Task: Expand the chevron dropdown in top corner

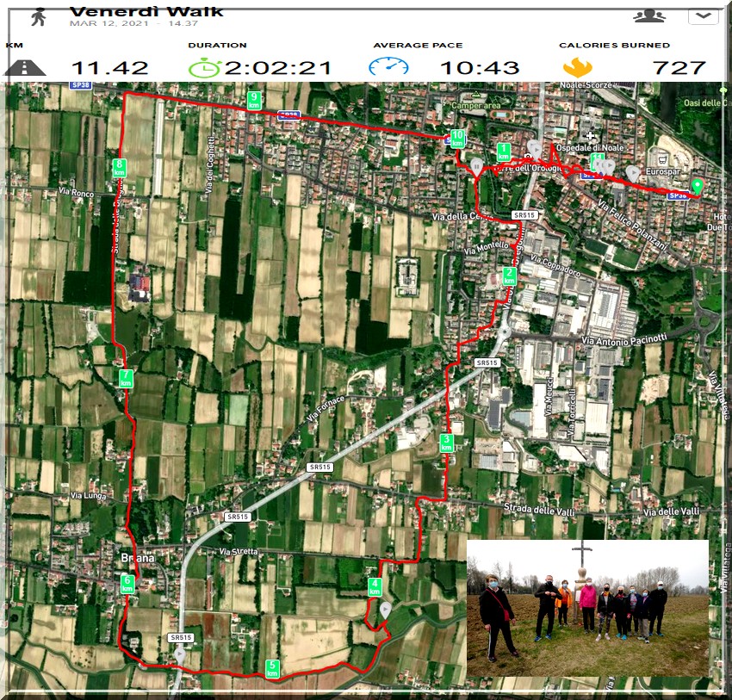Action: (703, 15)
